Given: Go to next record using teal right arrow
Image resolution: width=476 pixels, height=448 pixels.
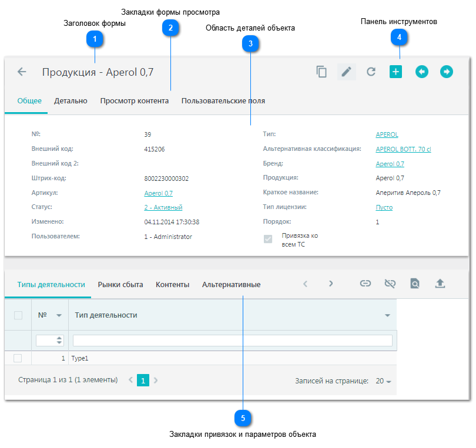Looking at the screenshot, I should 446,72.
